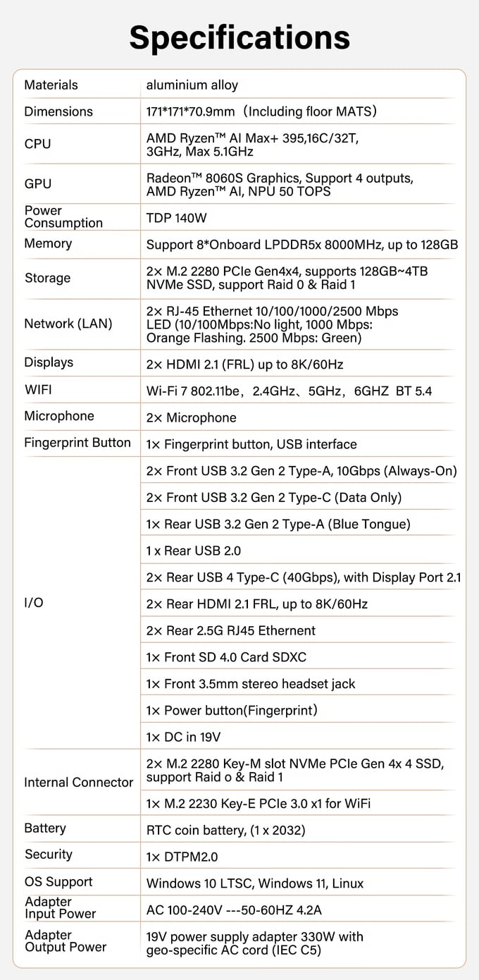This screenshot has width=479, height=980.
Task: Select the Front SD 4.0 Card SDXC entry
Action: (x=226, y=657)
